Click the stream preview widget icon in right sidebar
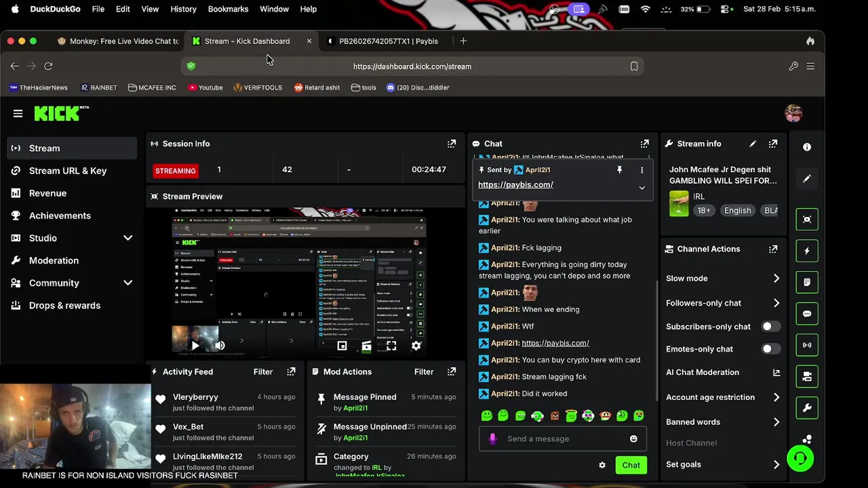 [807, 220]
